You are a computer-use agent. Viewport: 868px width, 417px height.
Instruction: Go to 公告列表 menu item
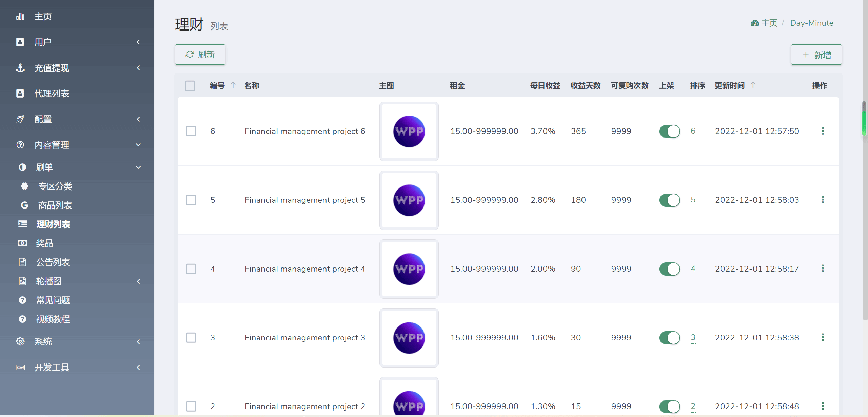click(53, 262)
